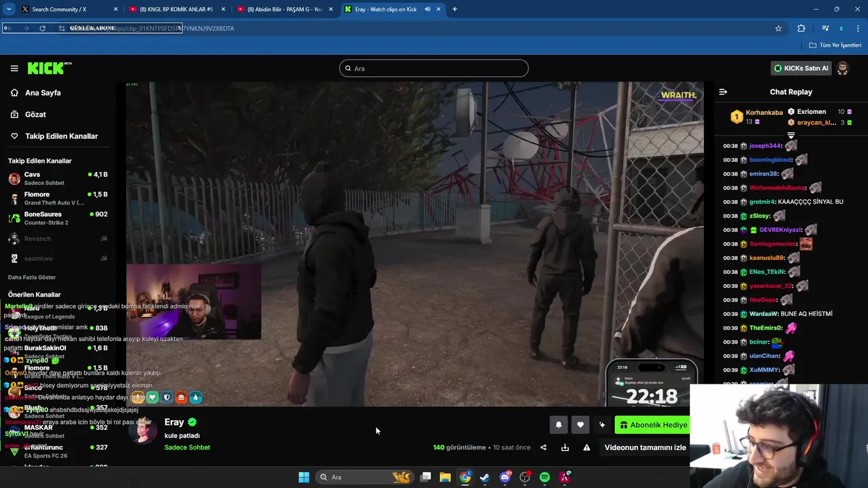Open Steam from the taskbar
Image resolution: width=868 pixels, height=488 pixels.
point(485,477)
